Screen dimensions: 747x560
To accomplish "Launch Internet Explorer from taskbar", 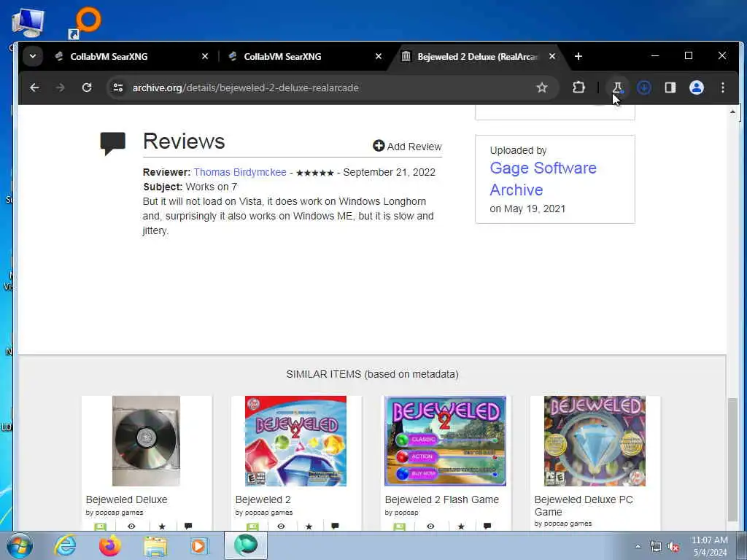I will tap(65, 545).
